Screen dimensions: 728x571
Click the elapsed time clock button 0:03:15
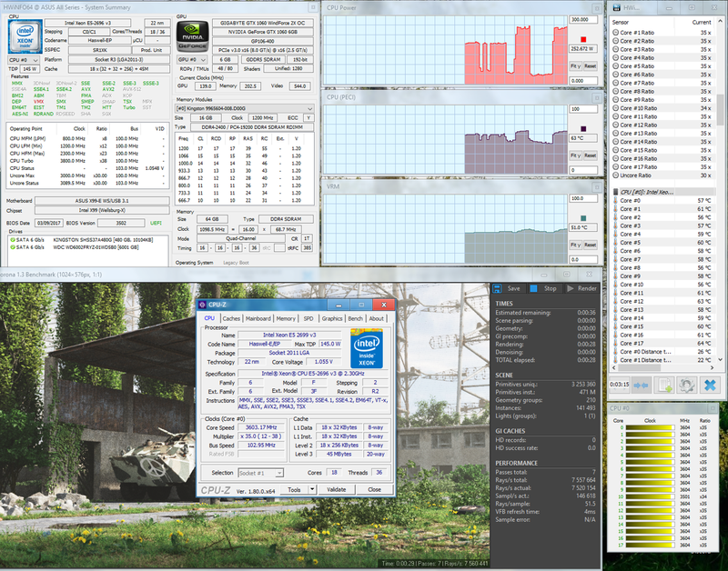(619, 385)
